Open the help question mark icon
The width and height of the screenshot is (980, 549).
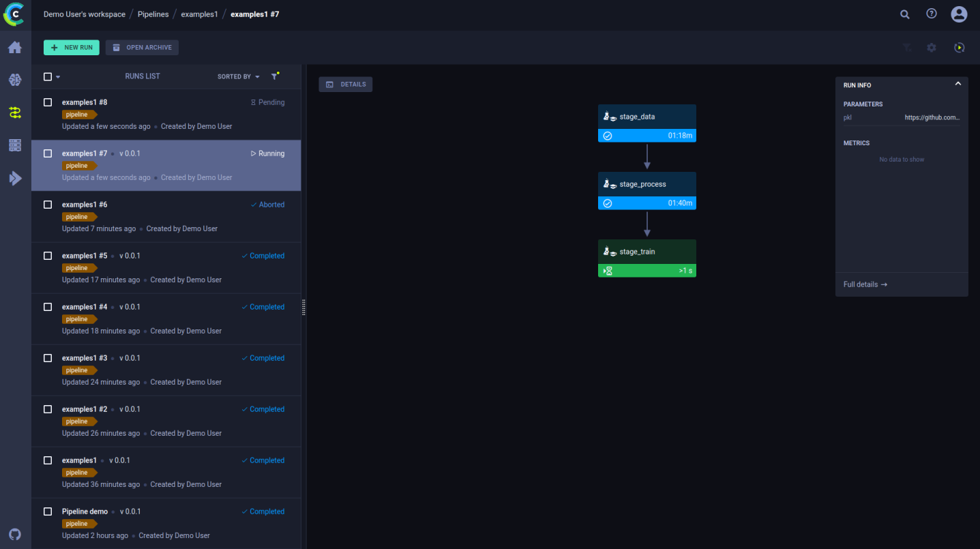tap(932, 14)
